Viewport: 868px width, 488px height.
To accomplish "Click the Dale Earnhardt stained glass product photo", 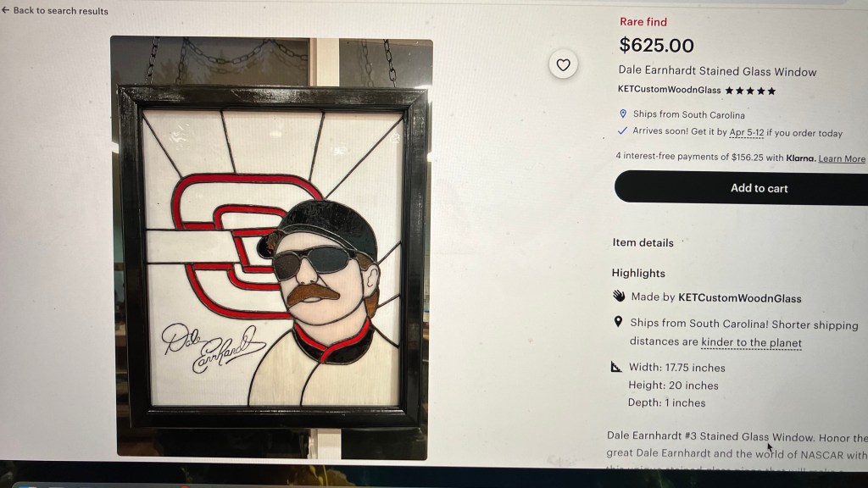I will coord(271,248).
